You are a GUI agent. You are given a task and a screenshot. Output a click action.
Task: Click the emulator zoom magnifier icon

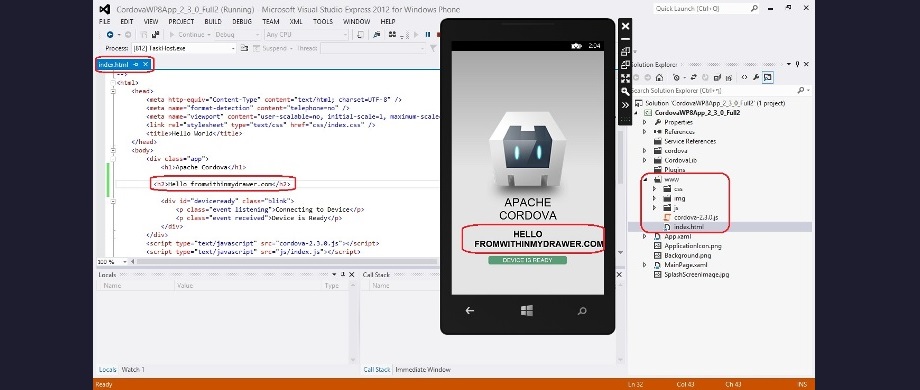625,91
